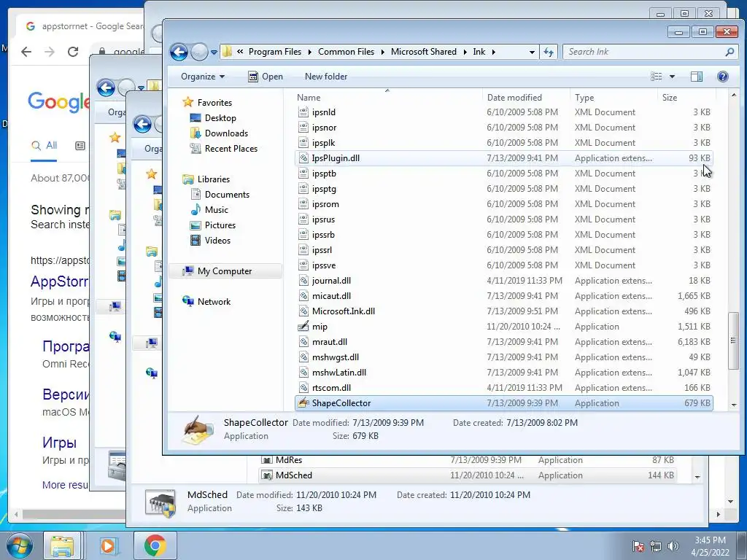747x560 pixels.
Task: Open the Windows Start button
Action: [20, 545]
